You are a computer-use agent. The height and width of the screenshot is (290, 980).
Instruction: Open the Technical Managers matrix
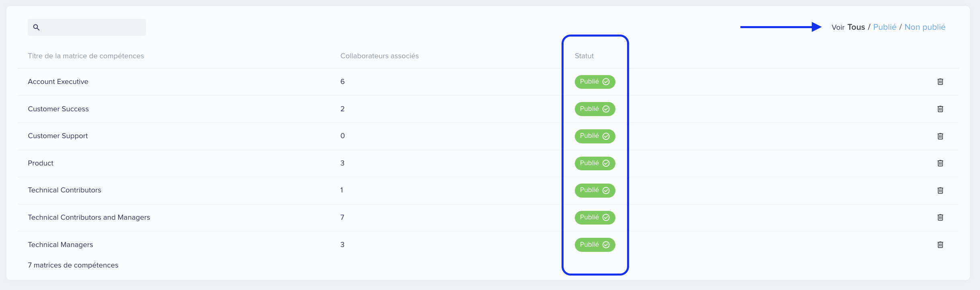[60, 245]
